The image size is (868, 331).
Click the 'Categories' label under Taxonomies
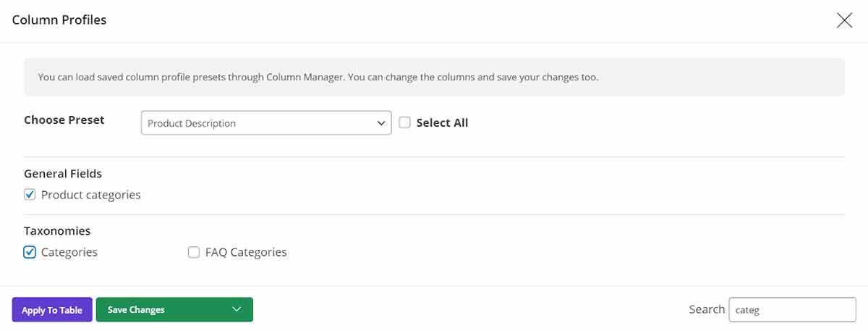click(69, 253)
